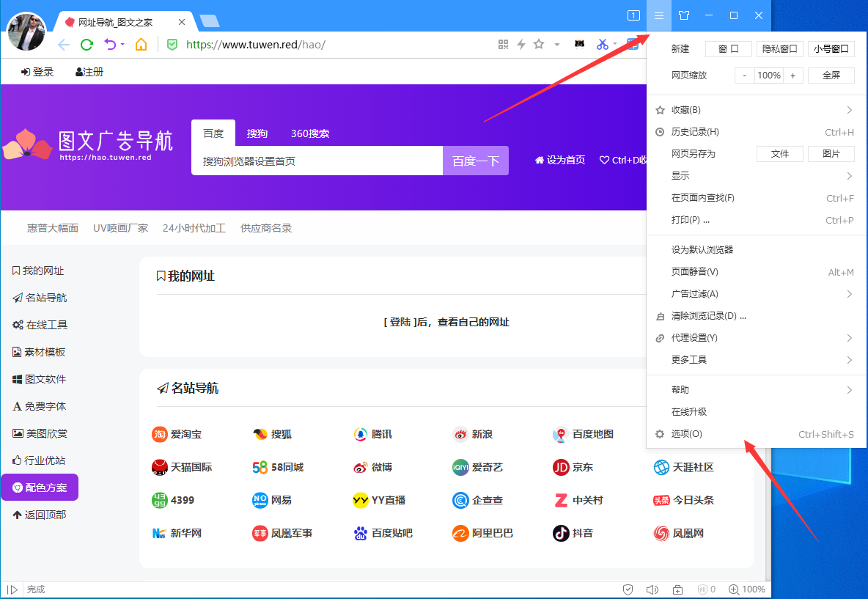Viewport: 868px width, 599px height.
Task: Open 在线工具 sidebar item
Action: point(40,325)
